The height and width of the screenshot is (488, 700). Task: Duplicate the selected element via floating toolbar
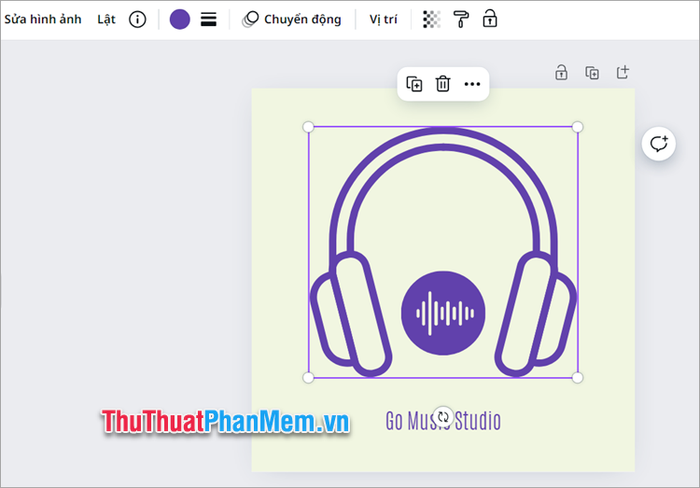(414, 84)
